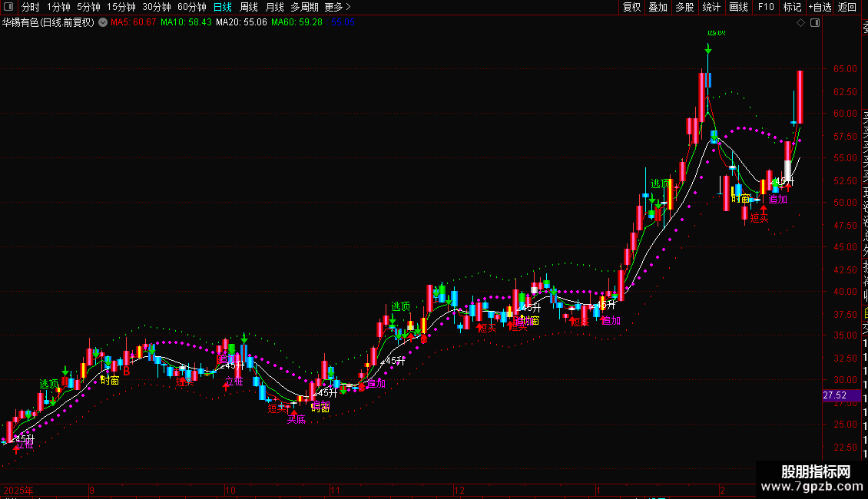The height and width of the screenshot is (499, 868).
Task: Click the diamond icon at chart top-right
Action: (801, 23)
